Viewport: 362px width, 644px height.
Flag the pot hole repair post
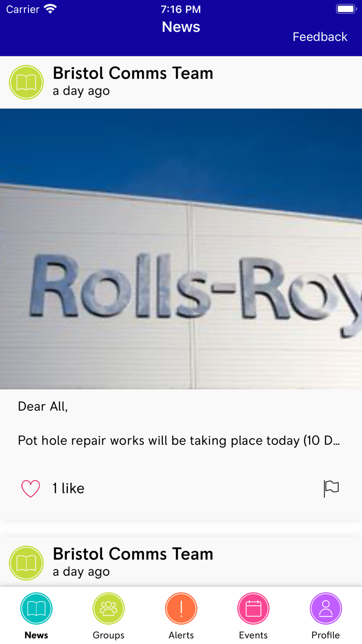[x=331, y=488]
